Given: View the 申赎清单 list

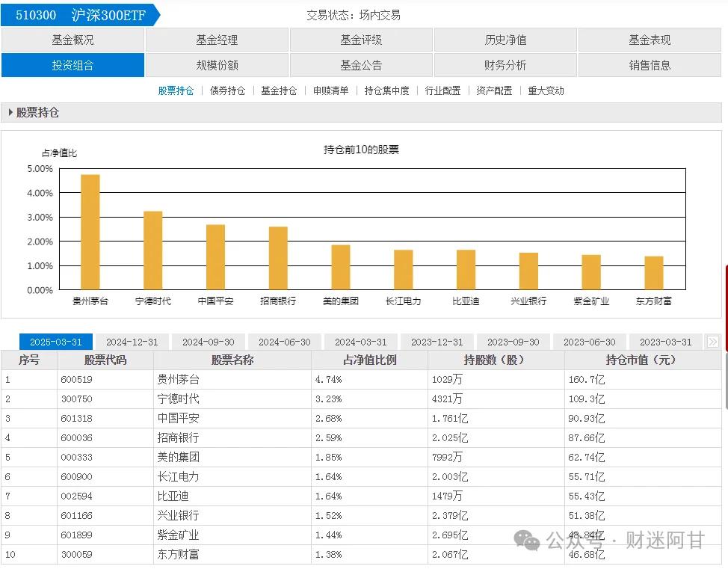Looking at the screenshot, I should point(330,90).
